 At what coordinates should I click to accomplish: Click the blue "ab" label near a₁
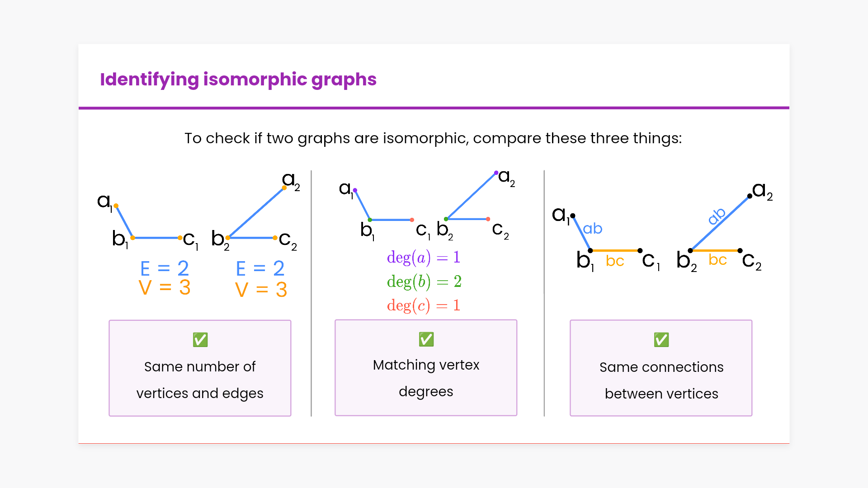593,229
